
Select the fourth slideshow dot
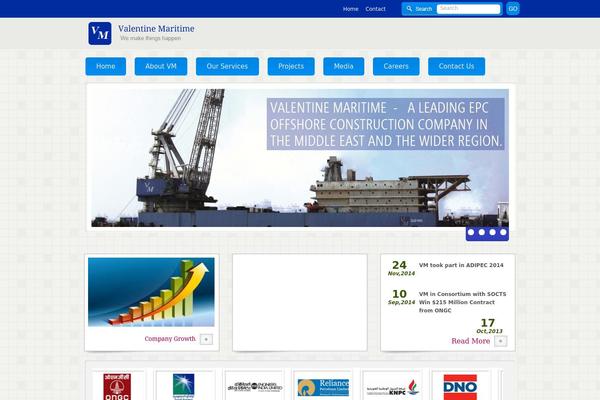(503, 232)
